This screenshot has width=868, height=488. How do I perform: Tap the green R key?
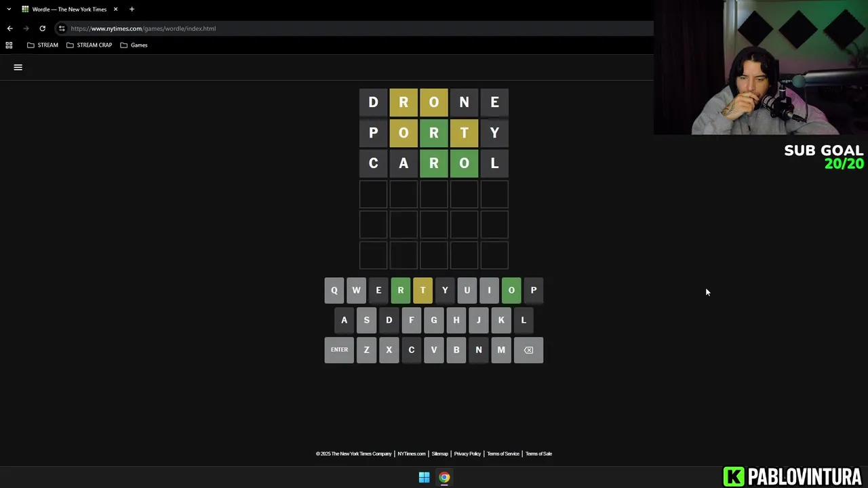(400, 290)
